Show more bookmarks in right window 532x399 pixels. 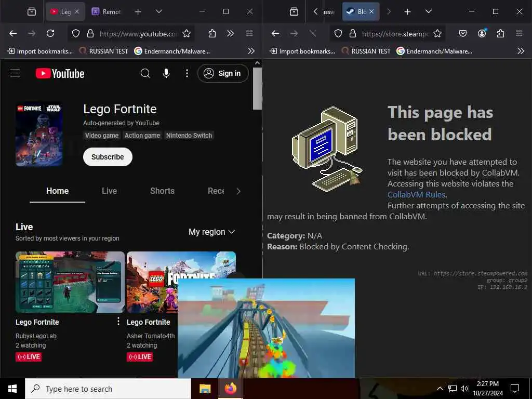(x=521, y=51)
